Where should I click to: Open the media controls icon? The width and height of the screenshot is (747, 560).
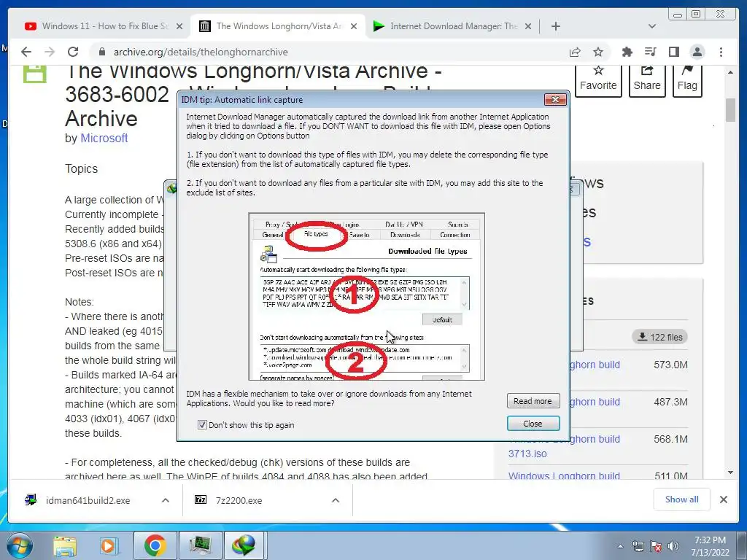[x=650, y=52]
